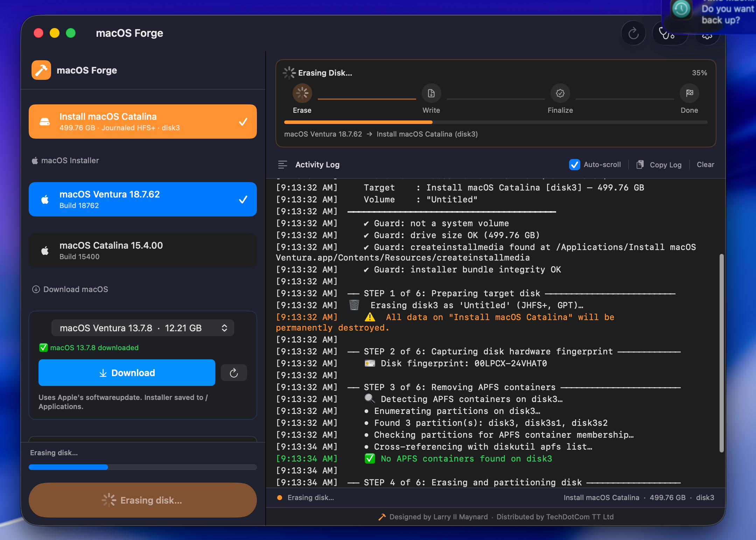Viewport: 756px width, 540px height.
Task: Click the disk3 label in the status bar
Action: (705, 498)
